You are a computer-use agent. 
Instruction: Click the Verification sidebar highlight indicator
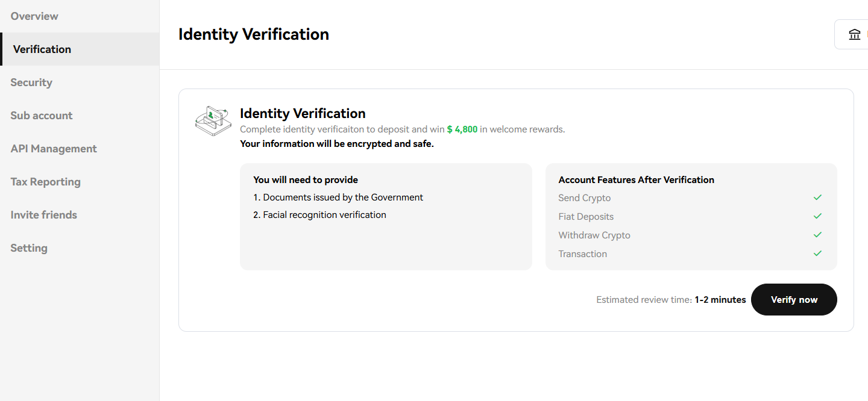(1, 49)
